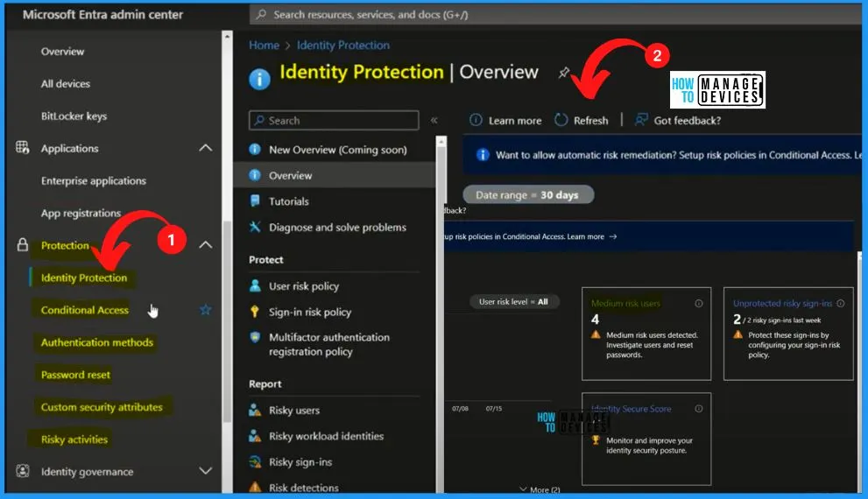Click Learn more link in risk policies banner
This screenshot has width=868, height=499.
[585, 236]
